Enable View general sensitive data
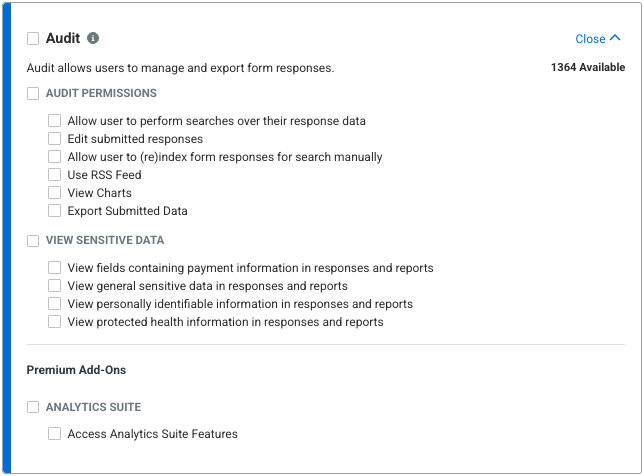The height and width of the screenshot is (476, 644). click(55, 286)
